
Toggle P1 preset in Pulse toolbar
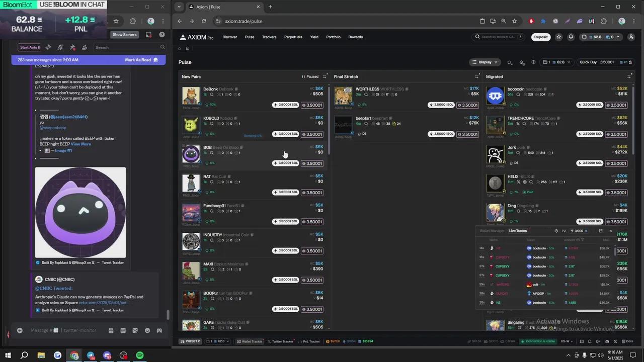[x=626, y=62]
